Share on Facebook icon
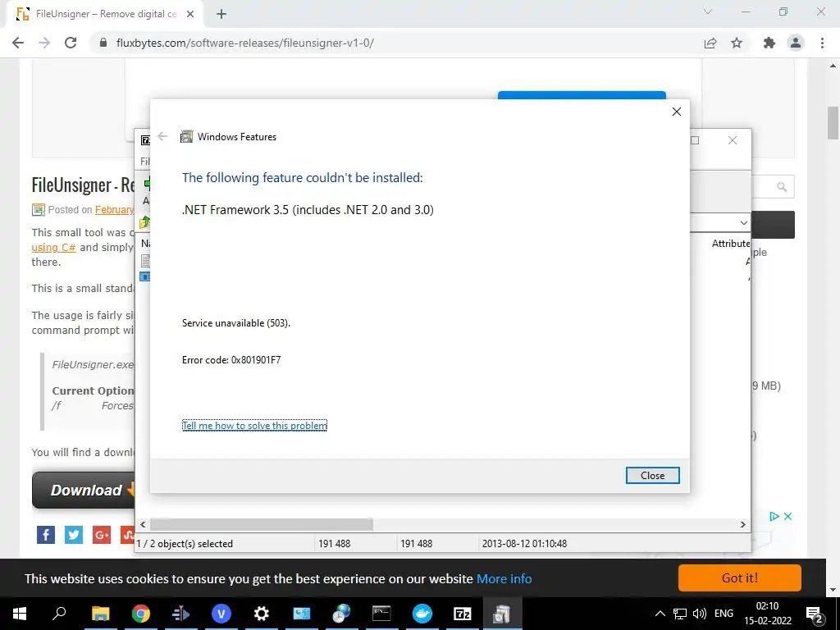This screenshot has width=840, height=630. [x=46, y=534]
